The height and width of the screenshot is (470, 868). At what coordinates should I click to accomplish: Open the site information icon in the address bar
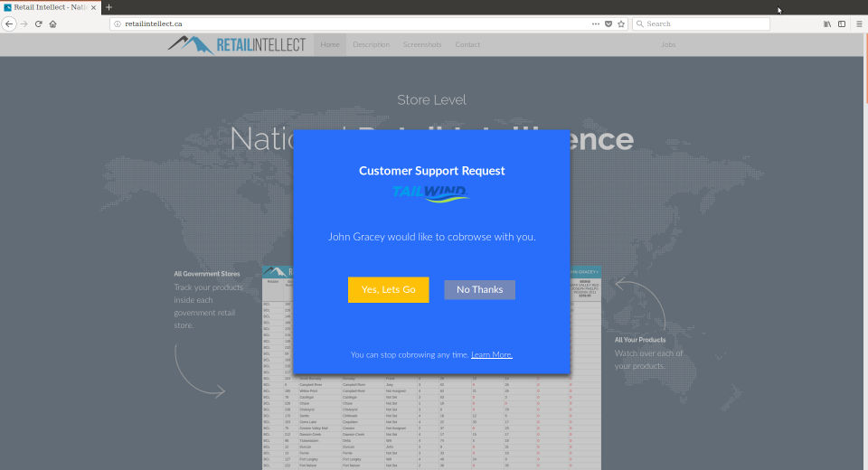point(118,23)
